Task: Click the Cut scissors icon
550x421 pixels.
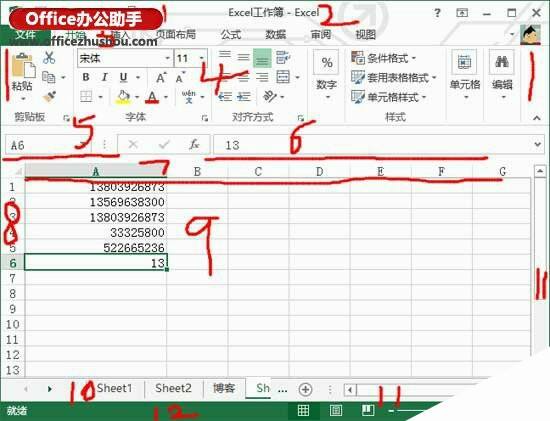Action: [x=49, y=58]
